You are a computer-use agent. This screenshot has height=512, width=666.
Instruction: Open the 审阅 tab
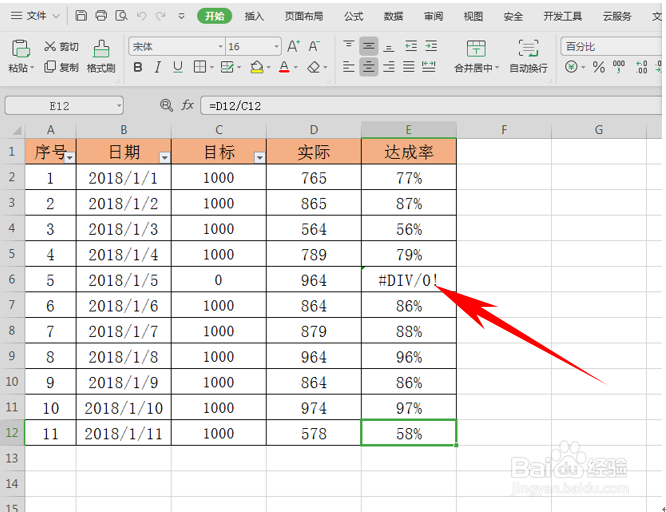tap(433, 16)
